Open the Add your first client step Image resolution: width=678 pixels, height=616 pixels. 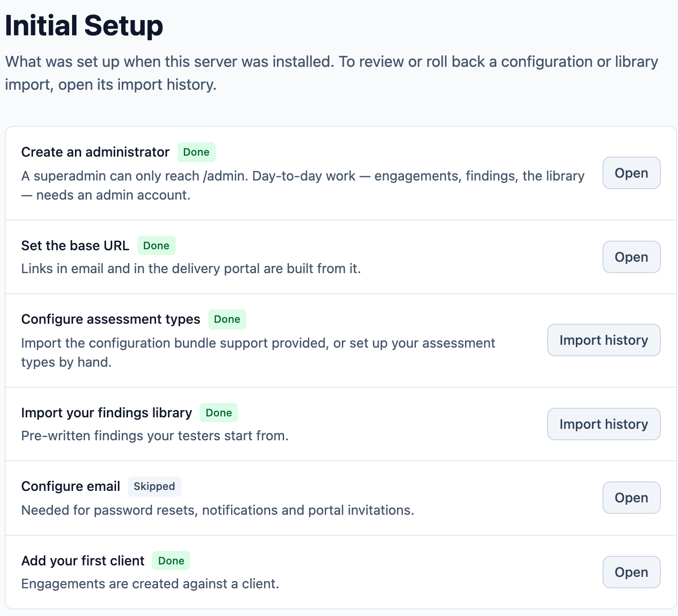631,572
